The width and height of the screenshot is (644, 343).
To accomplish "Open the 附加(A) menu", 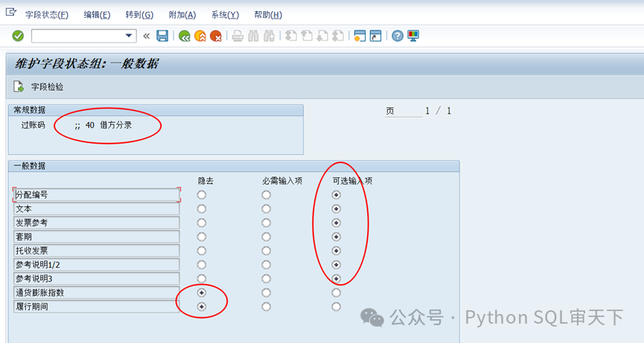I will [x=182, y=15].
